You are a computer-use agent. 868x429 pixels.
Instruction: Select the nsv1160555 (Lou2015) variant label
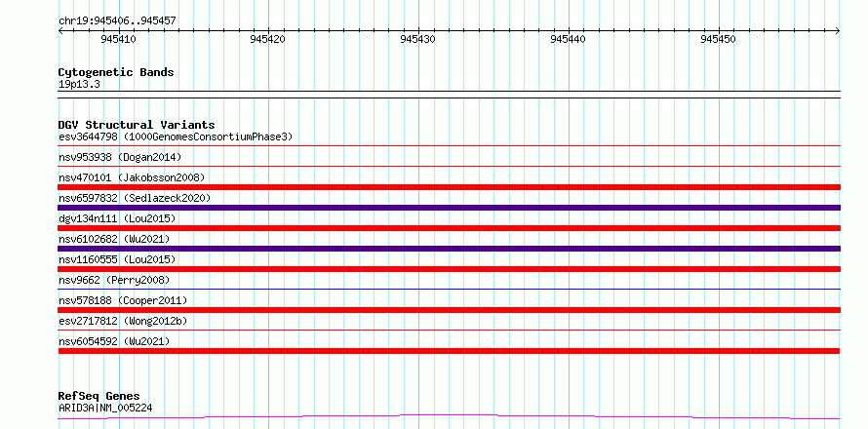[x=117, y=259]
